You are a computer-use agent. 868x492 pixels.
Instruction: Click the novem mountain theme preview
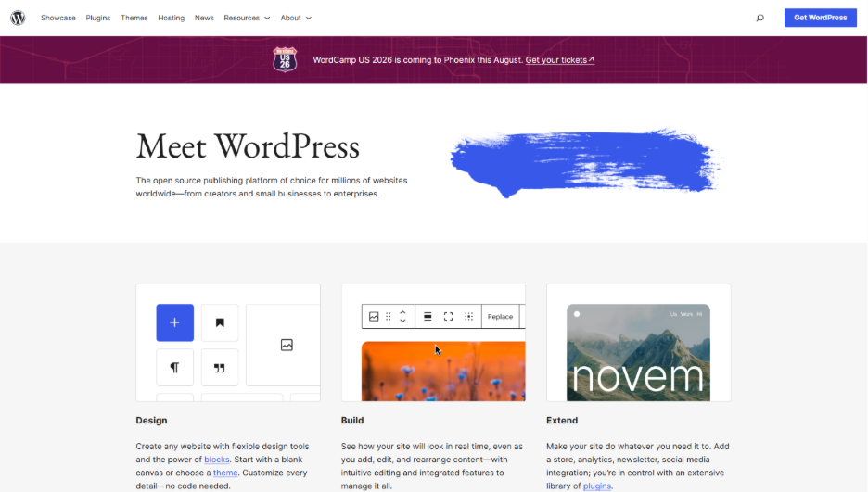(638, 352)
